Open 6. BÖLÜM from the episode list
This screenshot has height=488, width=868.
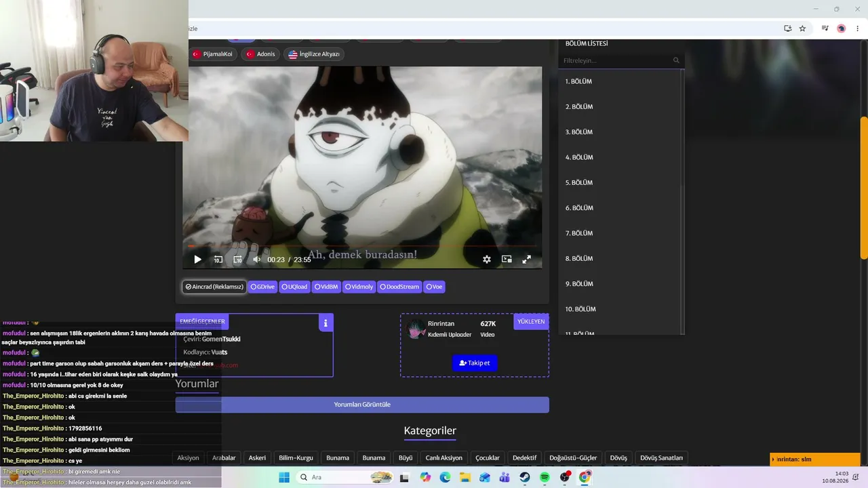(620, 208)
